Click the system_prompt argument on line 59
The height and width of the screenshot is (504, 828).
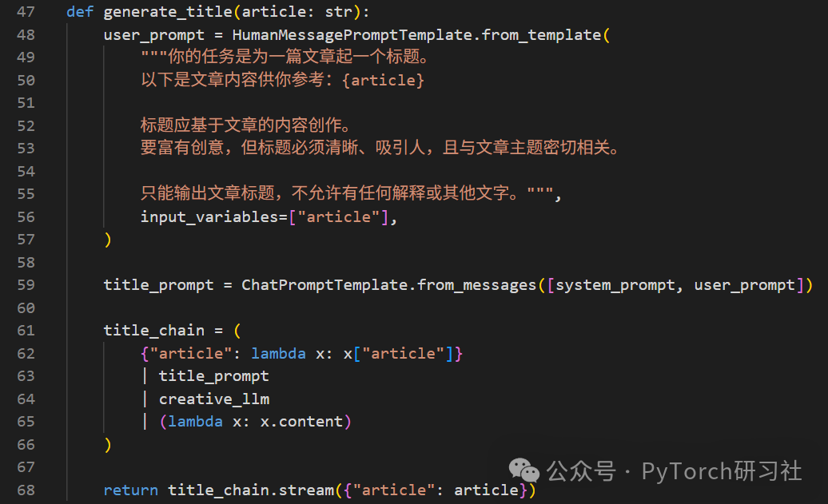615,285
